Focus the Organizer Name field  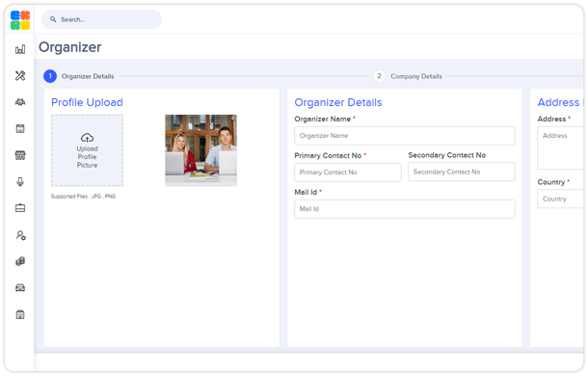(x=405, y=136)
